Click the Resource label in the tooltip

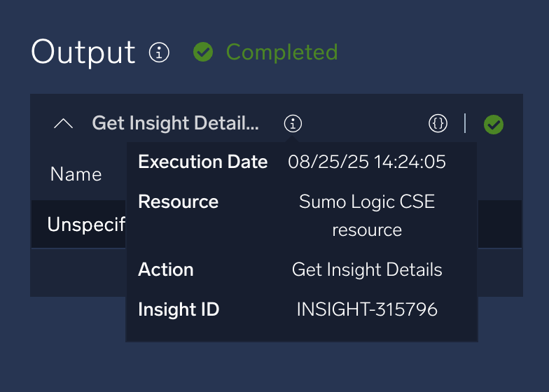[x=178, y=202]
